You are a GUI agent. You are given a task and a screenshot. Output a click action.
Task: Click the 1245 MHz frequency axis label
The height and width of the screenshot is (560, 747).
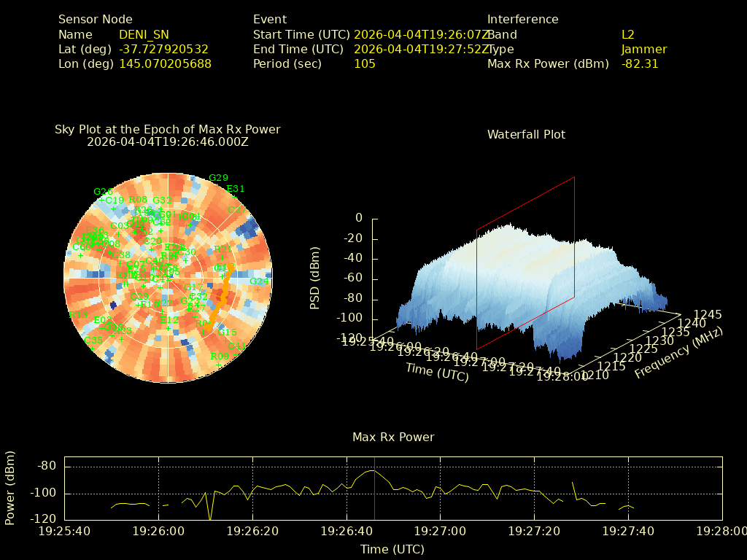[707, 315]
